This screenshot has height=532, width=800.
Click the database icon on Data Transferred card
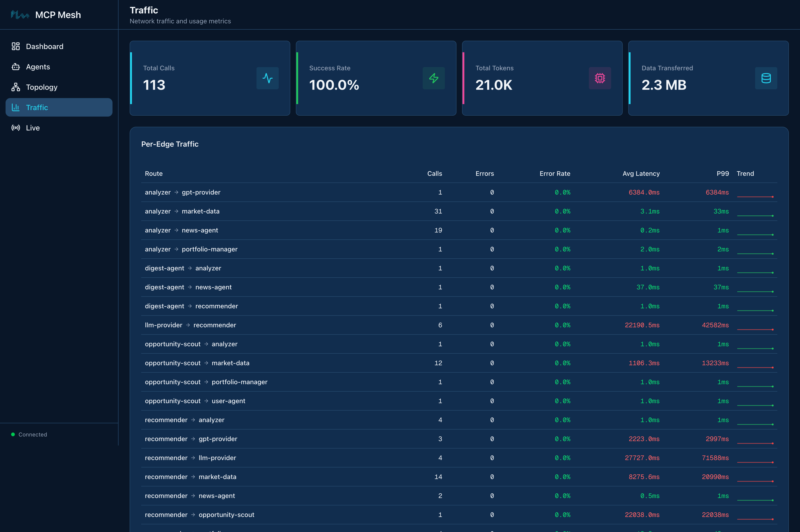766,78
